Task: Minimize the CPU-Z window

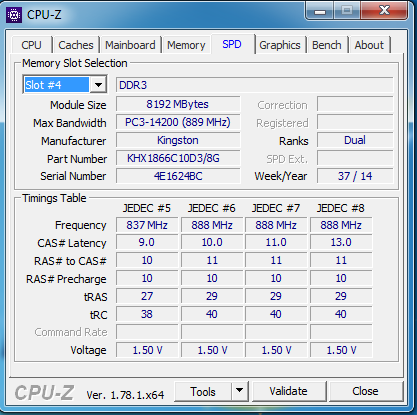Action: point(320,11)
